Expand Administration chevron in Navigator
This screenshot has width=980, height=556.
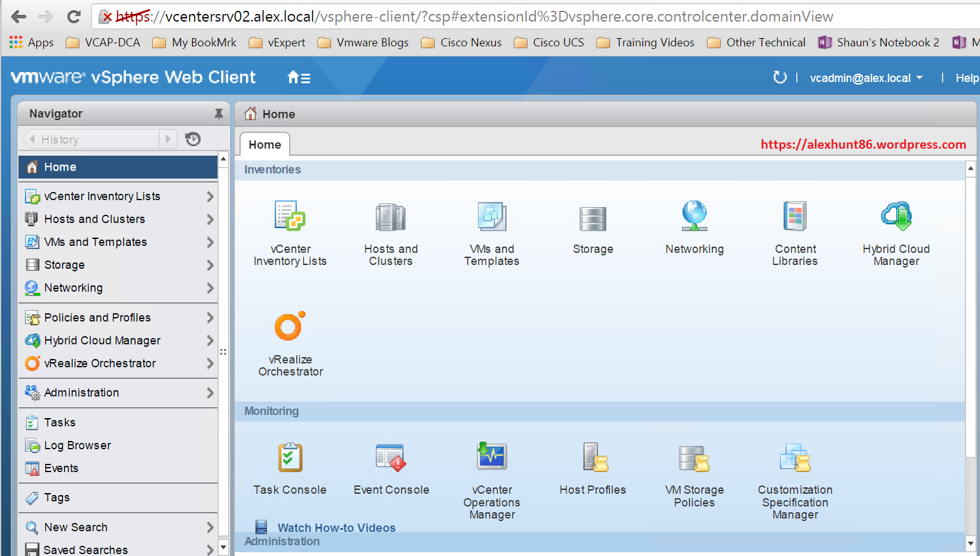point(210,393)
